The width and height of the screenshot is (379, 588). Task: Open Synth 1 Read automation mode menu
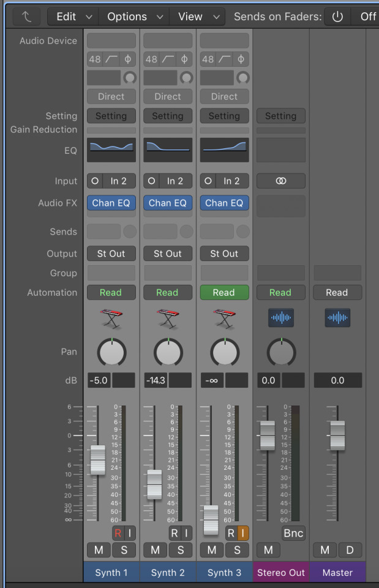coord(111,293)
